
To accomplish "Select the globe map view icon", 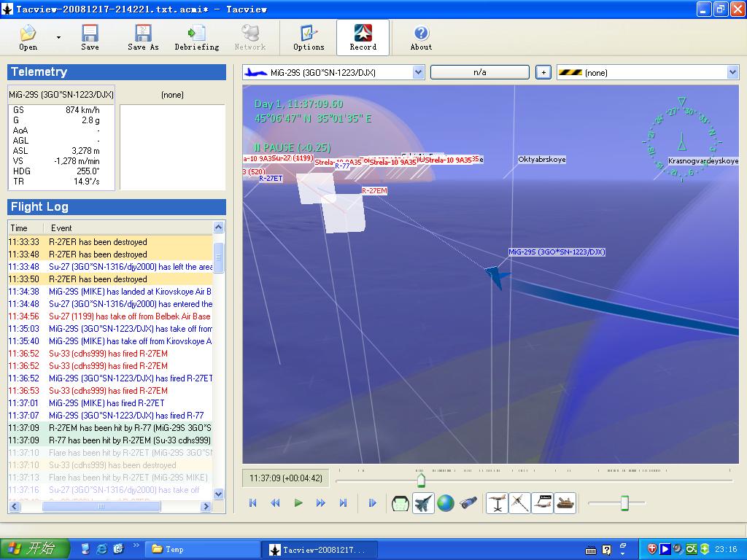I will pos(446,503).
